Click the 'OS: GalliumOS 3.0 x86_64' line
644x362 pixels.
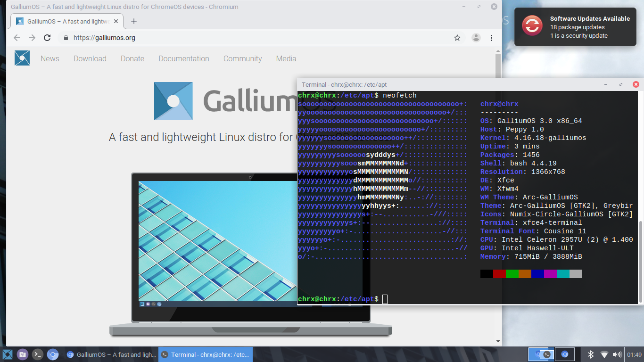531,121
